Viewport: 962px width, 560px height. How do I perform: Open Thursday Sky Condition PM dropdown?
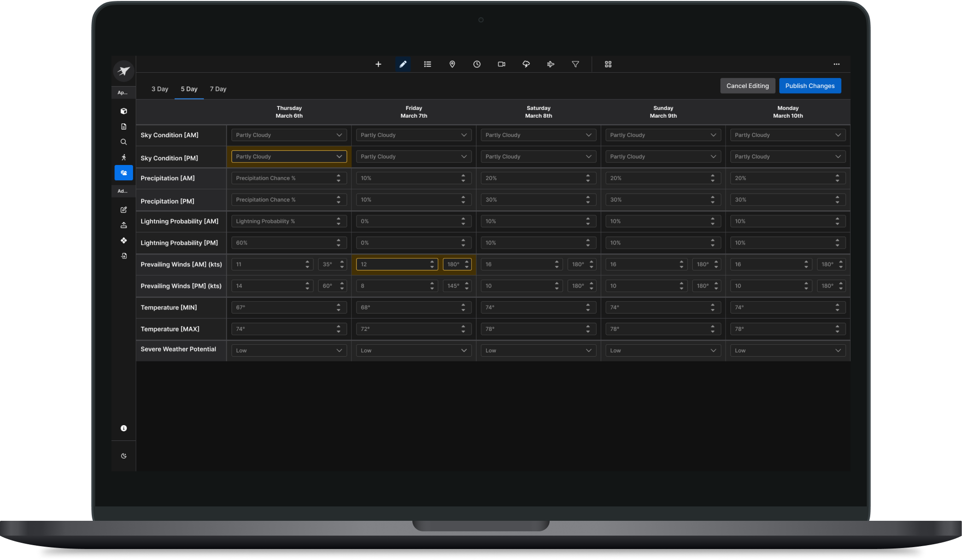point(289,156)
